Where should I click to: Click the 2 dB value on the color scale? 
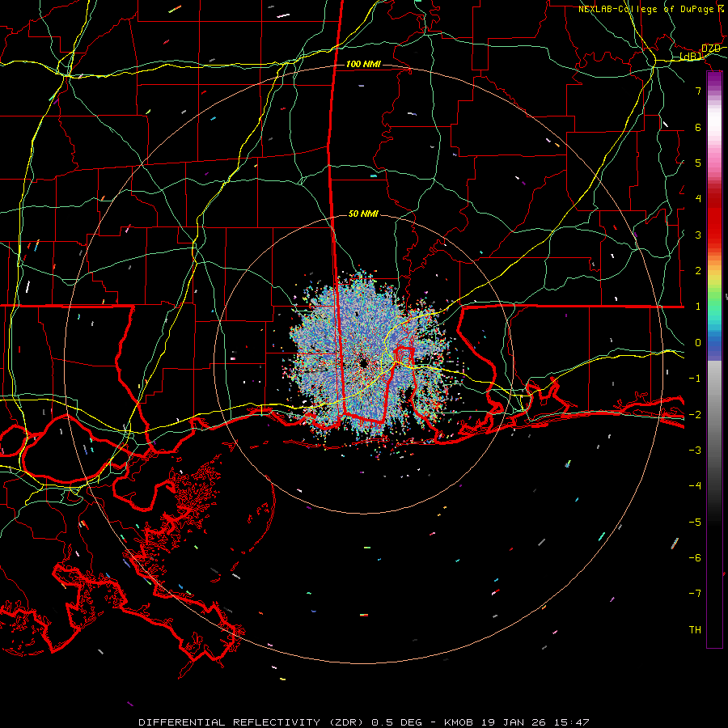[x=698, y=271]
